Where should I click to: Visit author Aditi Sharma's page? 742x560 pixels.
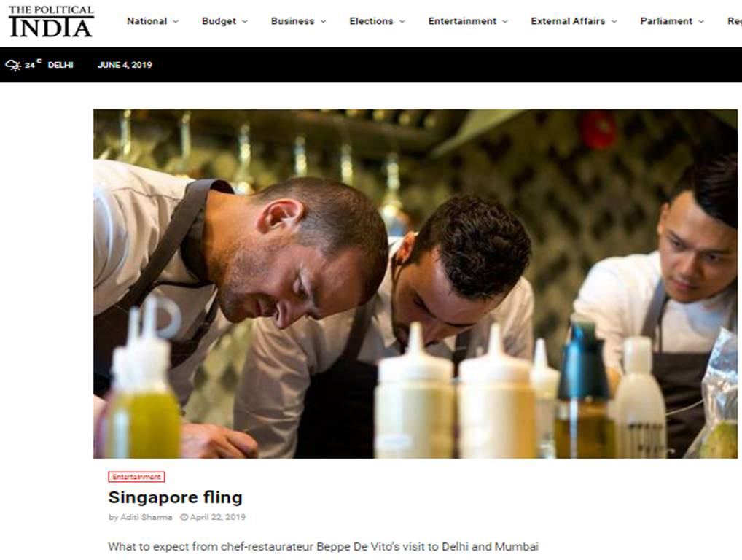click(x=147, y=518)
